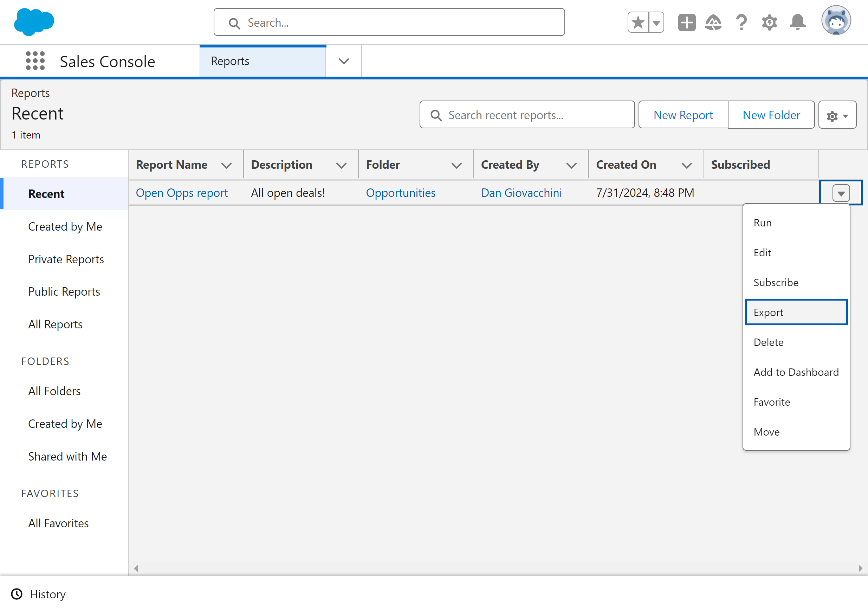The height and width of the screenshot is (611, 868).
Task: Click the left horizontal scroll arrow
Action: click(x=136, y=568)
